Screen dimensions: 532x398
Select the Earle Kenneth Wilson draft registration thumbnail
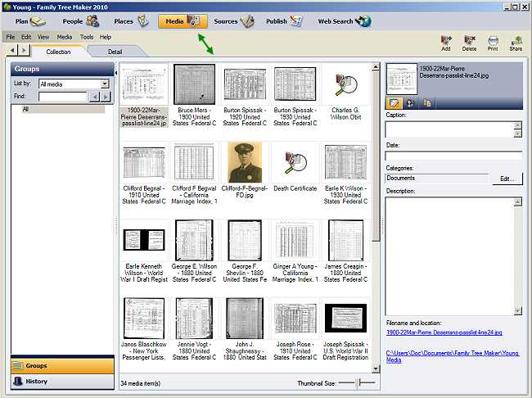pos(144,240)
